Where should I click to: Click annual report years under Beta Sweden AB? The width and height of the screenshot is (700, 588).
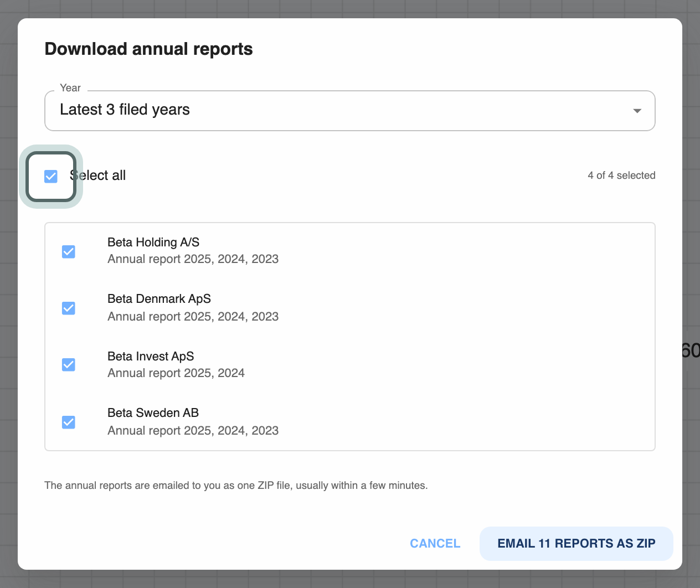coord(193,431)
